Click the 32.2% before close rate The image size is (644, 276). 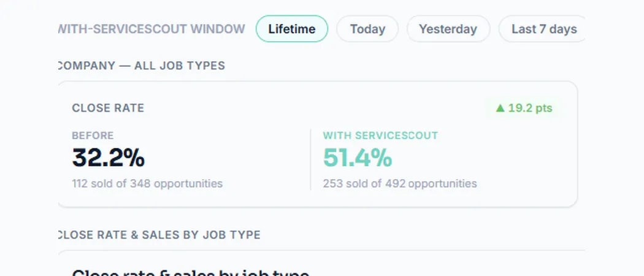click(x=109, y=158)
